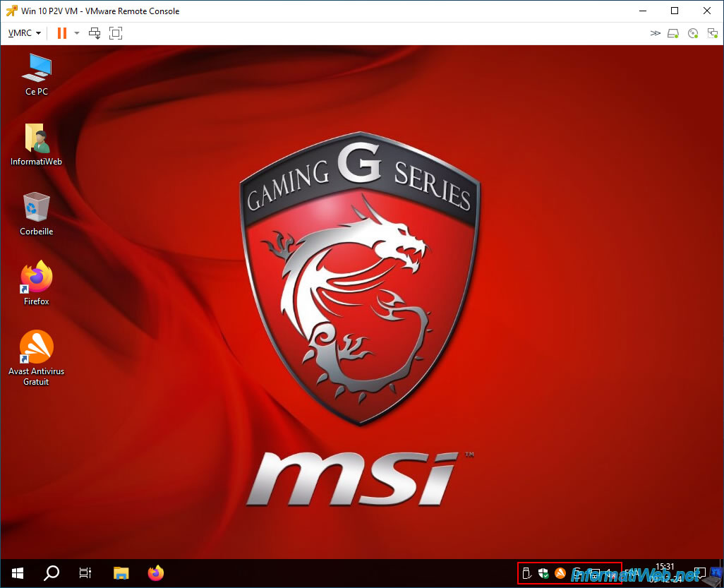Screen dimensions: 724x588
Task: Click the hard disk device status icon
Action: click(672, 33)
